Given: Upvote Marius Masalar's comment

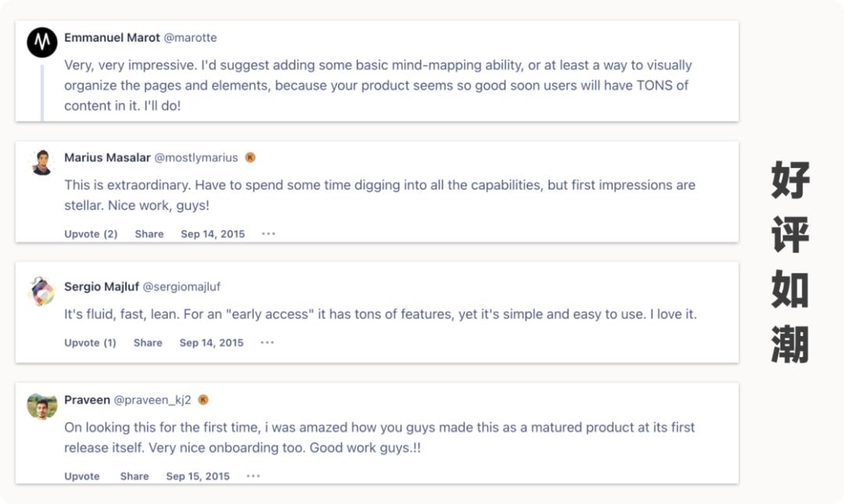Looking at the screenshot, I should pyautogui.click(x=91, y=234).
